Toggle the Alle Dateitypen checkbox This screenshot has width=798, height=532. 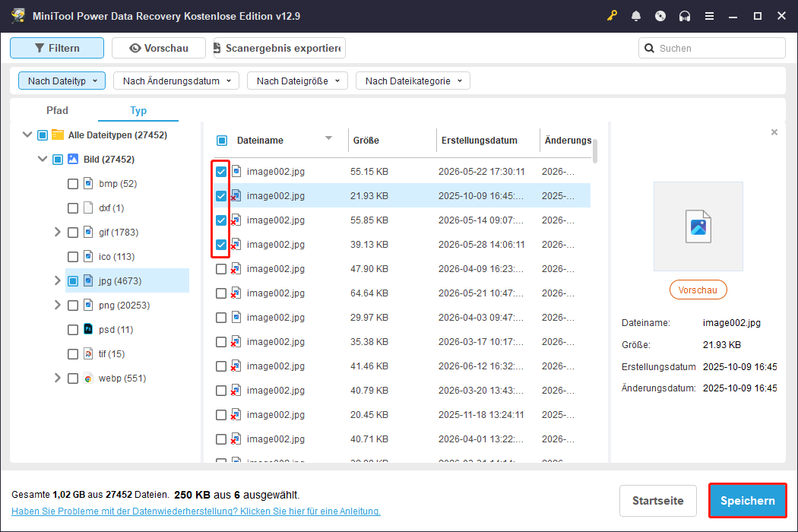coord(43,135)
